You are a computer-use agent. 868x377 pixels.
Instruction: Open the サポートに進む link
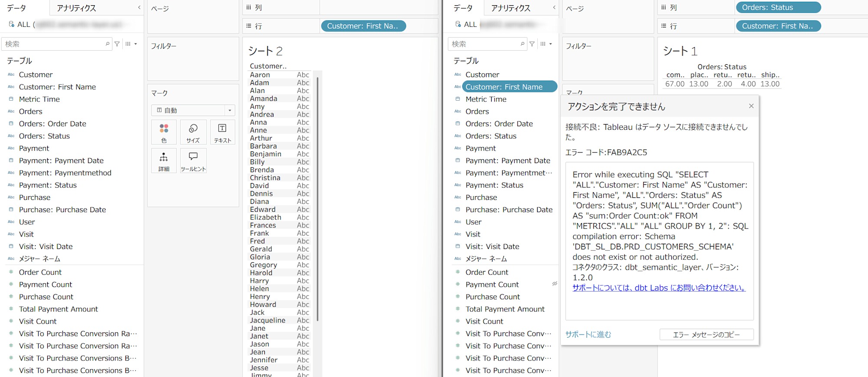coord(588,334)
